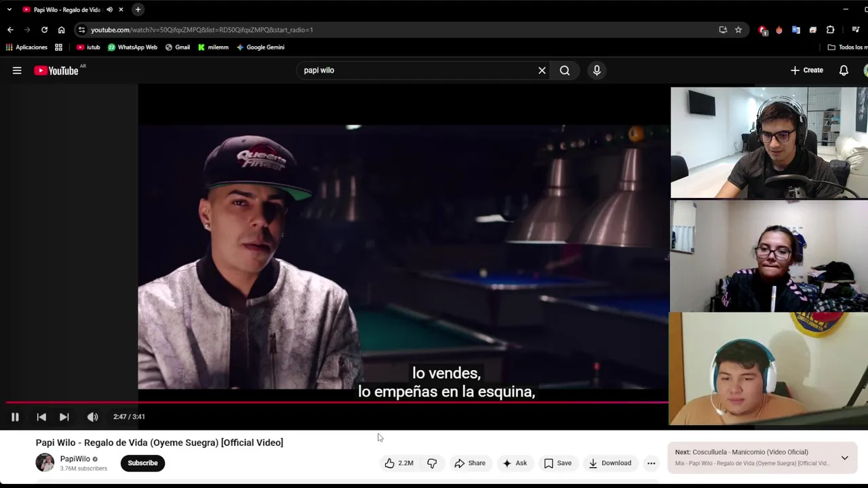Open the tab search dropdown arrow
868x488 pixels.
[x=9, y=9]
